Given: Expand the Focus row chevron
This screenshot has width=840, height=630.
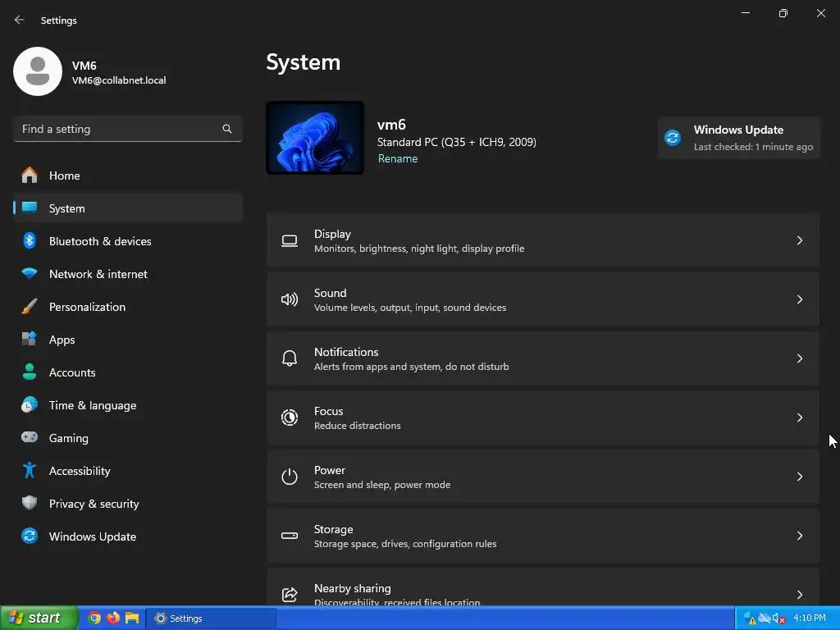Looking at the screenshot, I should point(799,418).
